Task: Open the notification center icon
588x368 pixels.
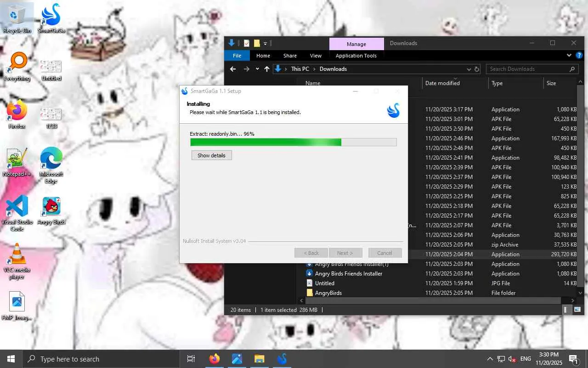Action: (573, 359)
